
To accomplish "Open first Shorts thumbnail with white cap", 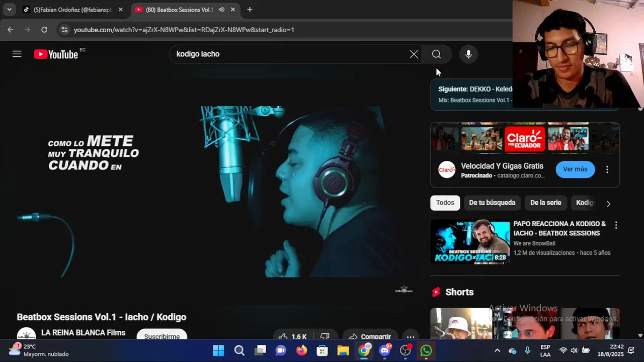I will point(461,323).
